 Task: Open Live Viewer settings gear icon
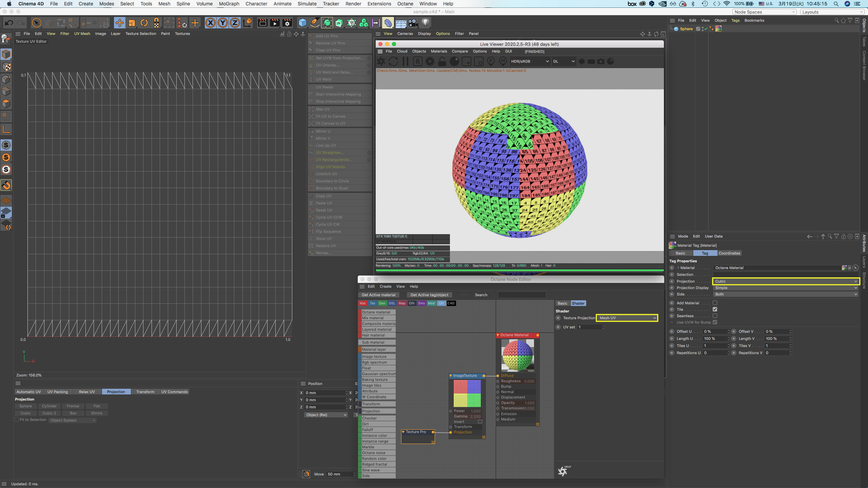coord(430,61)
